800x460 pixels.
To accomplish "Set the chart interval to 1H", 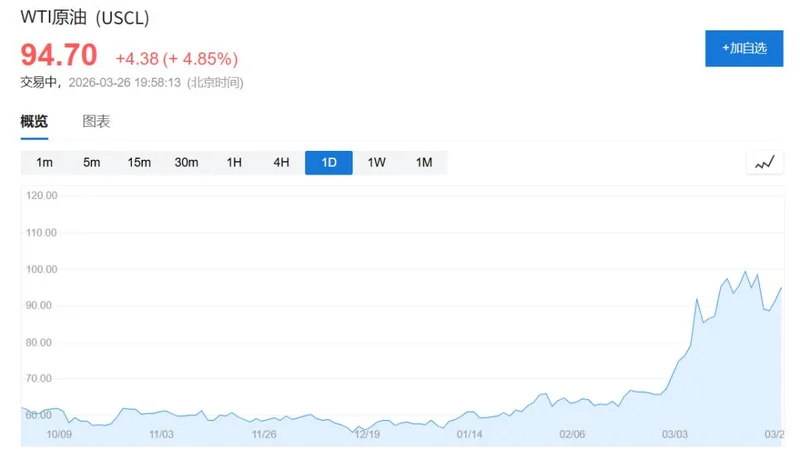I will (234, 162).
